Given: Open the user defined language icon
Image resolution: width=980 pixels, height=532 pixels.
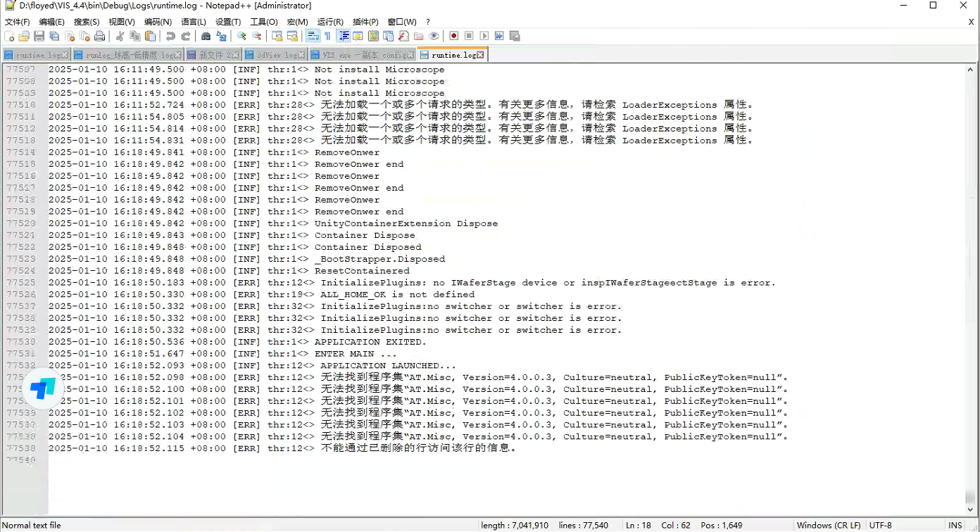Looking at the screenshot, I should coord(358,36).
